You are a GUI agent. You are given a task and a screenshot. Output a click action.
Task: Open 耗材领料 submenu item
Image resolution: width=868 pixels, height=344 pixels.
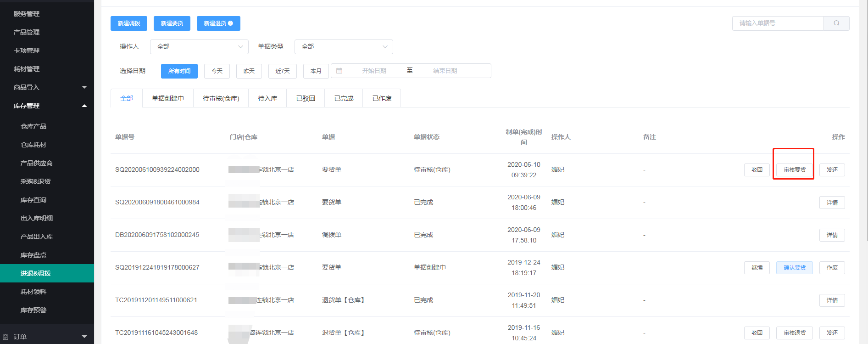pos(47,292)
